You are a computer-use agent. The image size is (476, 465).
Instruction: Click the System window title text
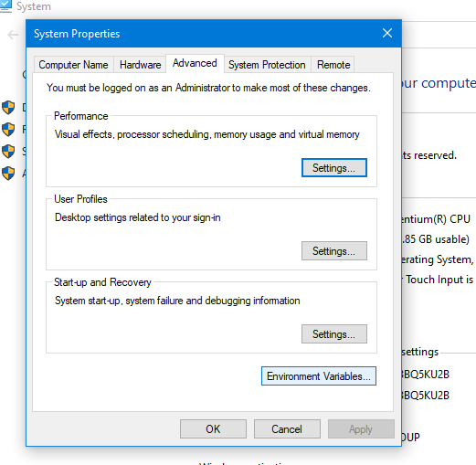tap(34, 6)
